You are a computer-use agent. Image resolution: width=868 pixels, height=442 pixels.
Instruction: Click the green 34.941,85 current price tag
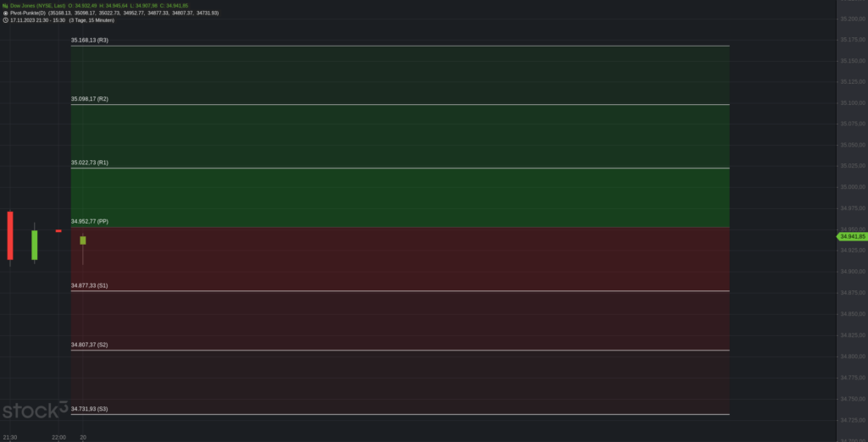tap(852, 237)
